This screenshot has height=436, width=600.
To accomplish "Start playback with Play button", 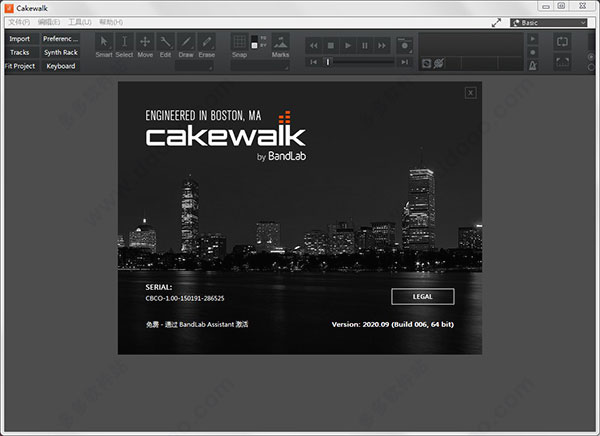I will coord(348,46).
